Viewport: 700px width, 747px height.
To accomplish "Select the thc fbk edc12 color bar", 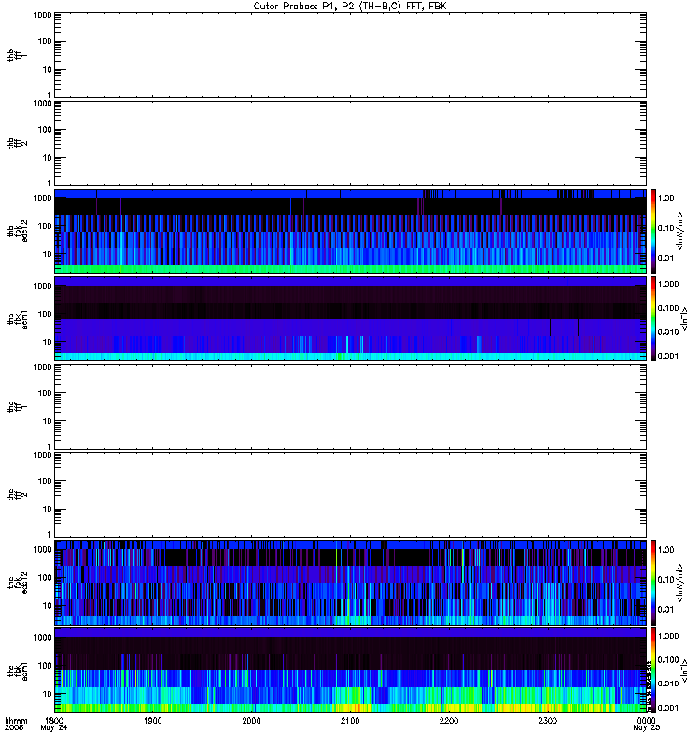I will (x=653, y=583).
